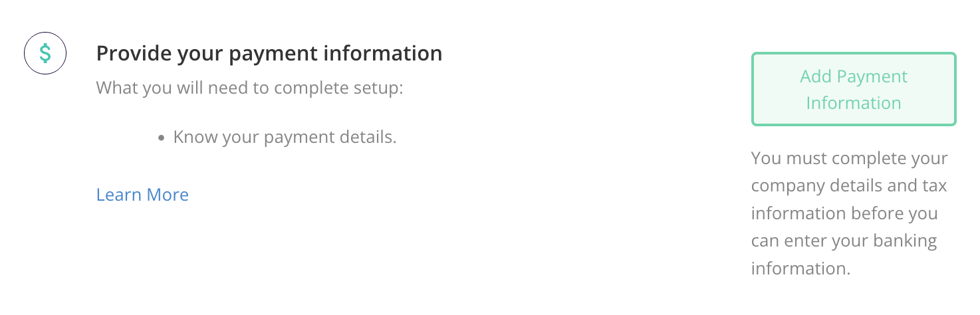Image resolution: width=980 pixels, height=315 pixels.
Task: Select the 'Provide your payment information' heading
Action: 269,54
